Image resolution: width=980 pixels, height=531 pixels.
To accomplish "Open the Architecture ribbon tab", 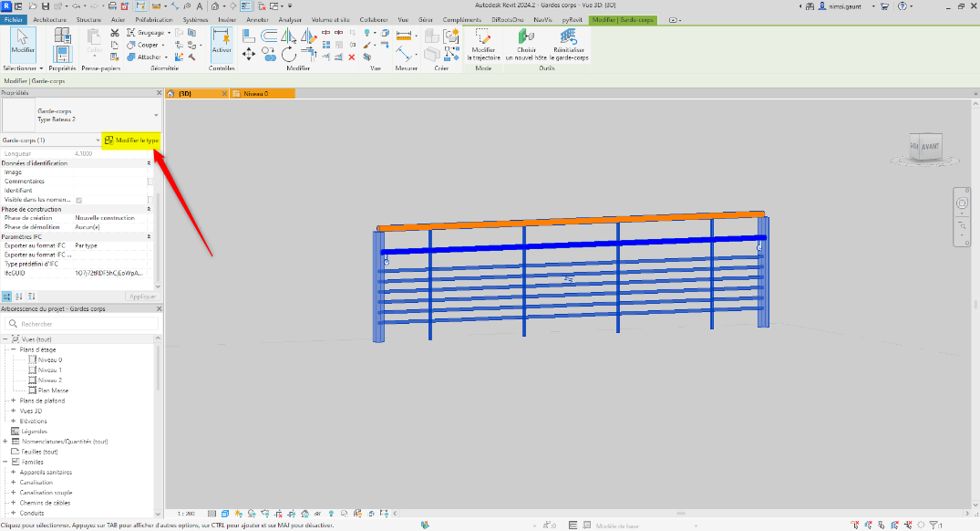I will (x=55, y=19).
